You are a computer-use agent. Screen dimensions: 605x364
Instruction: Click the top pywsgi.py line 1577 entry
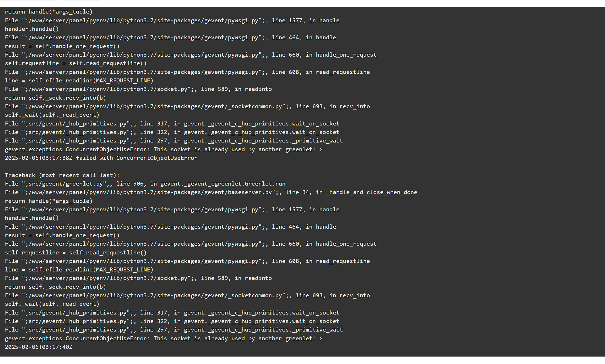pyautogui.click(x=172, y=20)
